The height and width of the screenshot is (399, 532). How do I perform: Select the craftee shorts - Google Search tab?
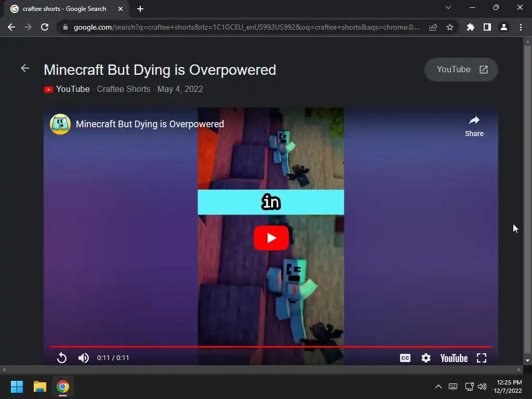click(x=64, y=9)
